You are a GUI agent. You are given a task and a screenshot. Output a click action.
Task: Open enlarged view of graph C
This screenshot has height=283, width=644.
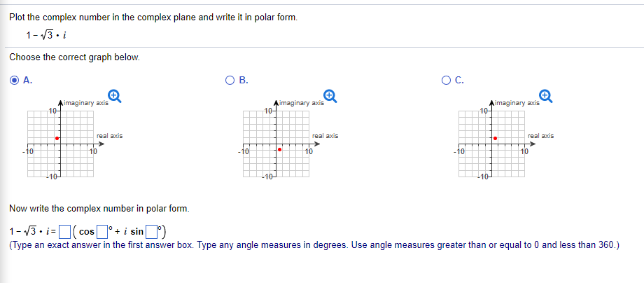coord(546,96)
